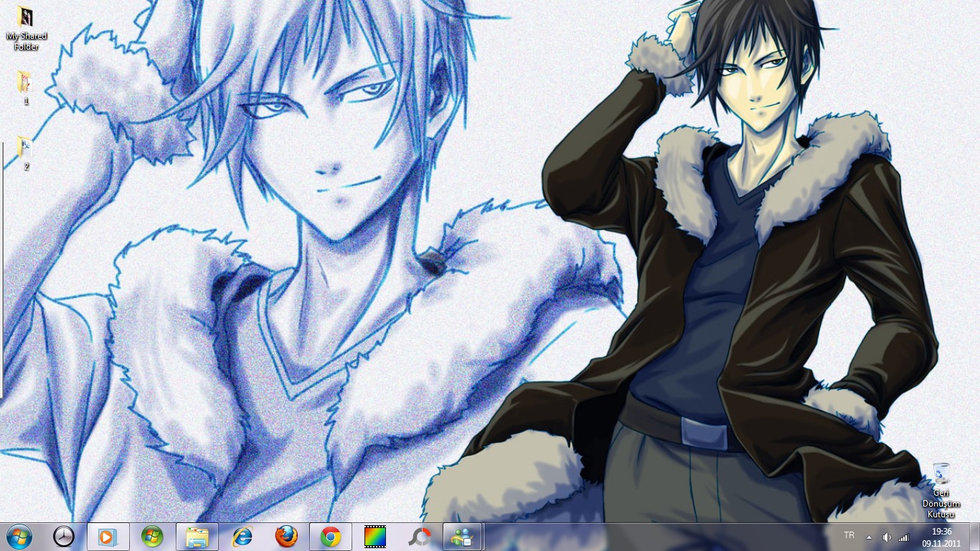Open Google Chrome from taskbar

331,537
